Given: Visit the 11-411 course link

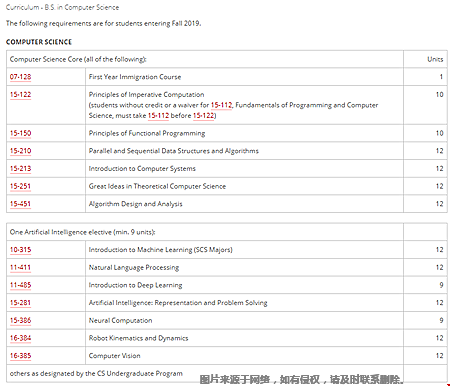Looking at the screenshot, I should 20,267.
